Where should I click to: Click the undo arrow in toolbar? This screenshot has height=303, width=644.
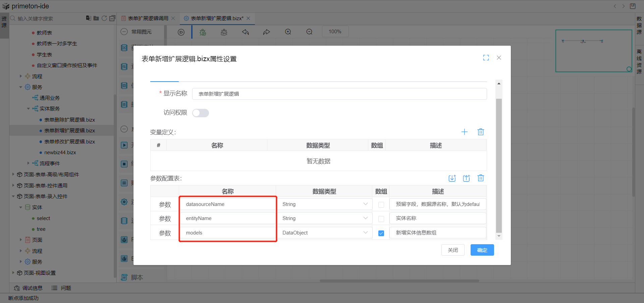[246, 32]
